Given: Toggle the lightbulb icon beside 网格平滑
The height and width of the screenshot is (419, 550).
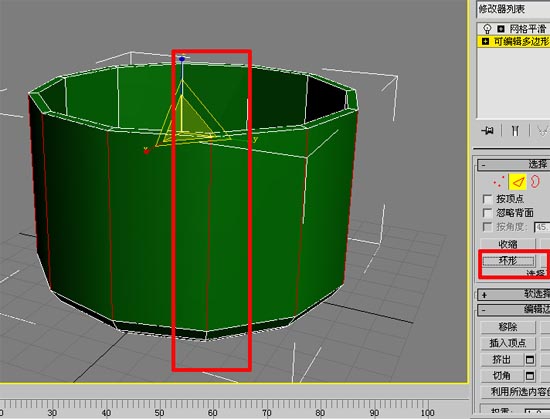Looking at the screenshot, I should coord(487,29).
